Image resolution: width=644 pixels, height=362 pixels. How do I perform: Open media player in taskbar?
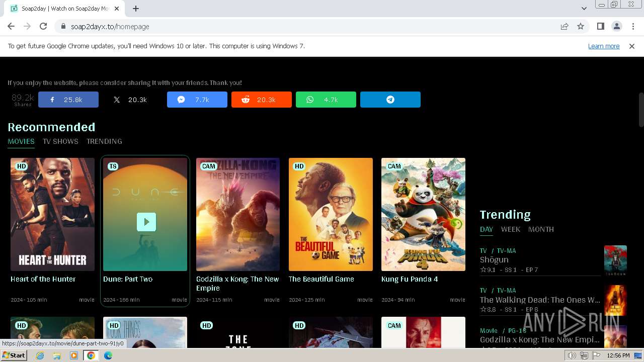[74, 355]
